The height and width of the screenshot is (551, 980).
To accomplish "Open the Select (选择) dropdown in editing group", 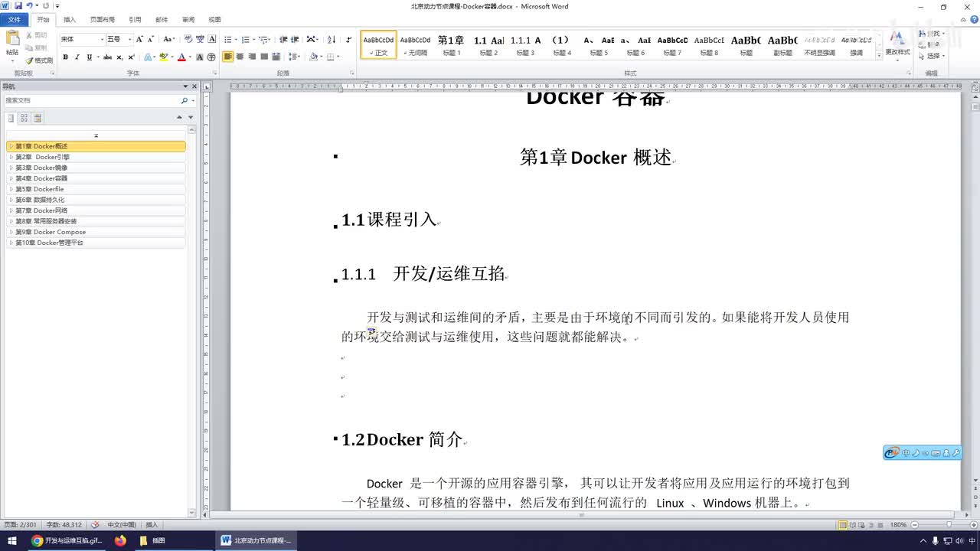I will (x=933, y=56).
